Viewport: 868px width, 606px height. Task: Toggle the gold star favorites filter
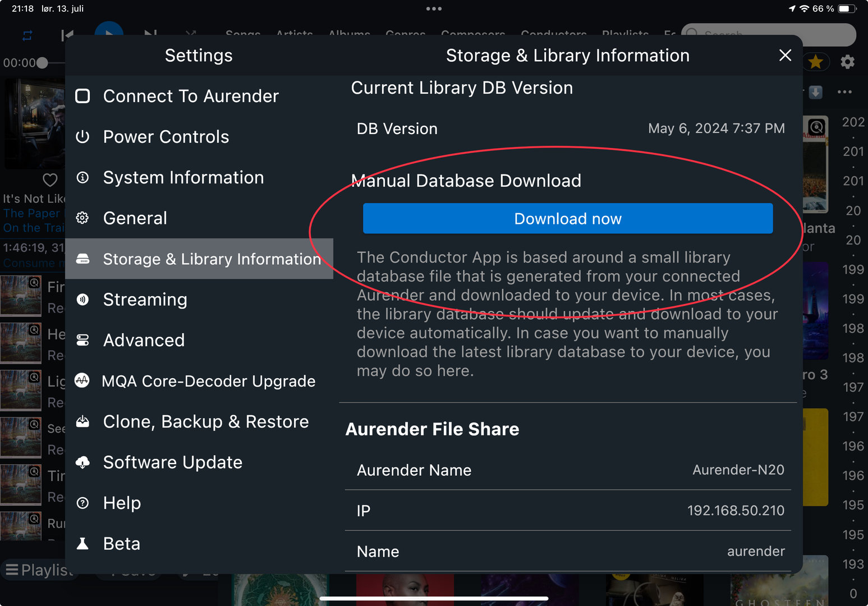[816, 62]
